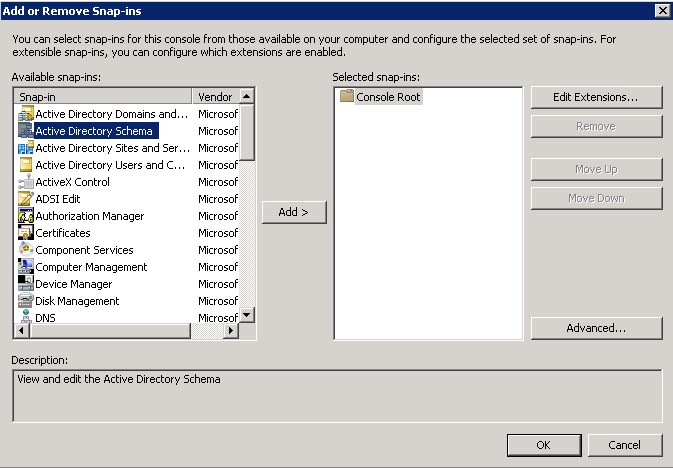Select Authorization Manager entry text
Image resolution: width=673 pixels, height=468 pixels.
(90, 216)
